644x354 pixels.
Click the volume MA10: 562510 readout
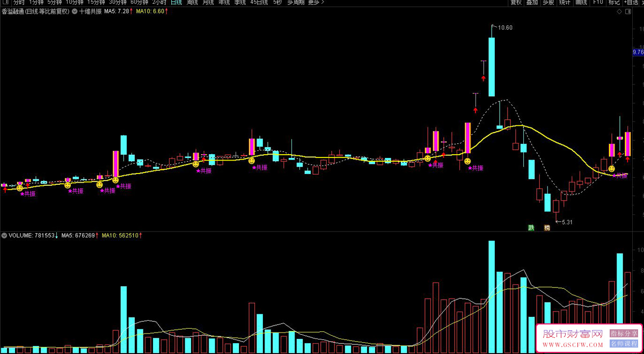120,235
